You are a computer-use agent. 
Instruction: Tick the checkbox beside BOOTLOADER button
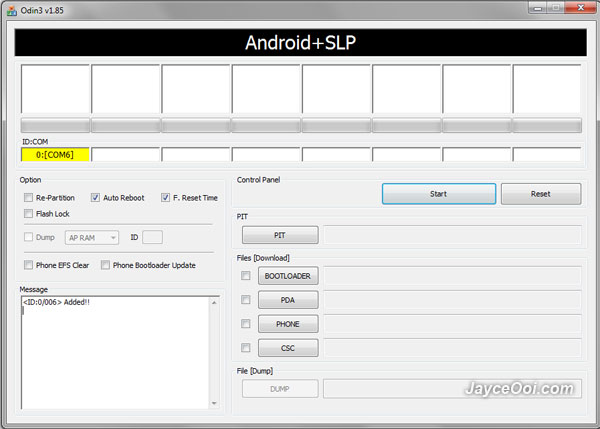(x=246, y=276)
